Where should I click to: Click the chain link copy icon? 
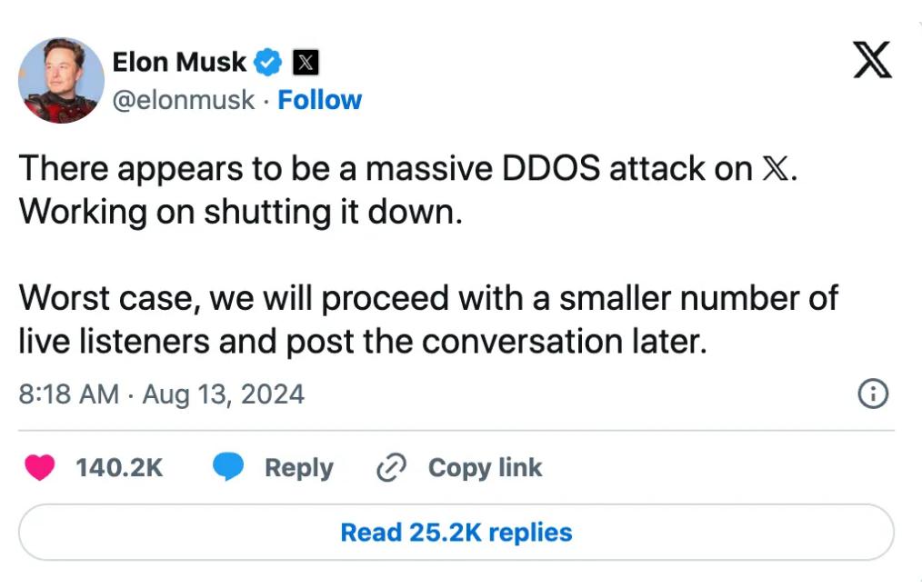click(390, 468)
